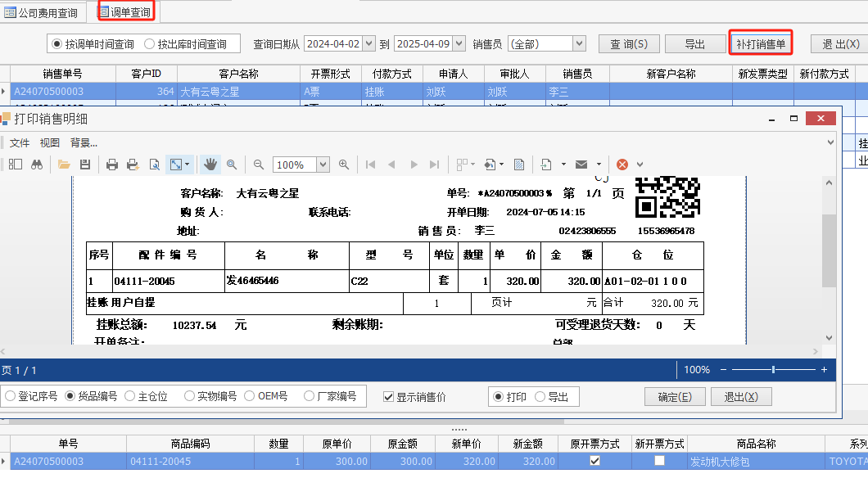This screenshot has width=868, height=478.
Task: Click the top 退出(X) button
Action: click(x=841, y=44)
